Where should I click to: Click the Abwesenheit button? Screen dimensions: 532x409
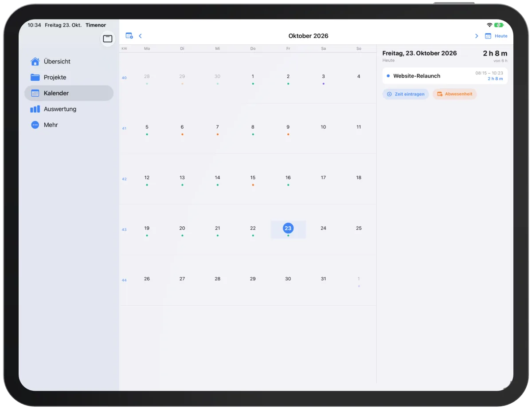pyautogui.click(x=454, y=94)
